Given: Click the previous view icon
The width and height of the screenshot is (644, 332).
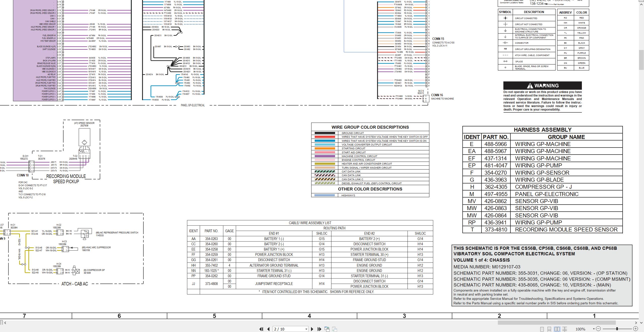Looking at the screenshot, I should click(327, 329).
